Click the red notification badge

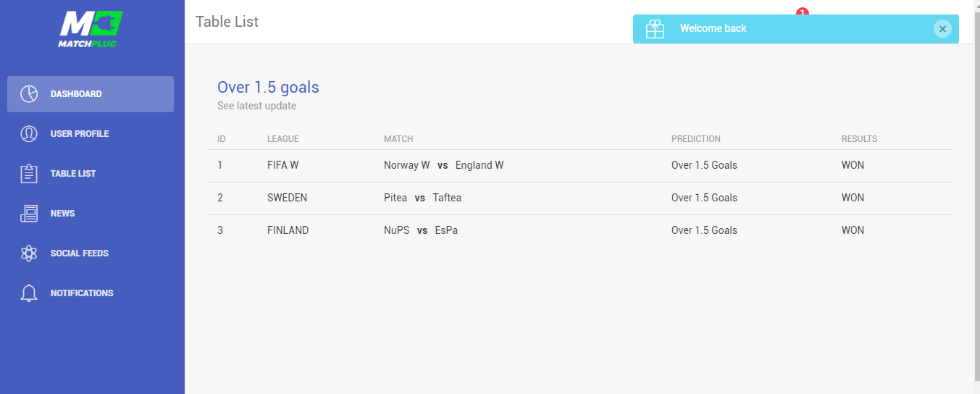(802, 11)
